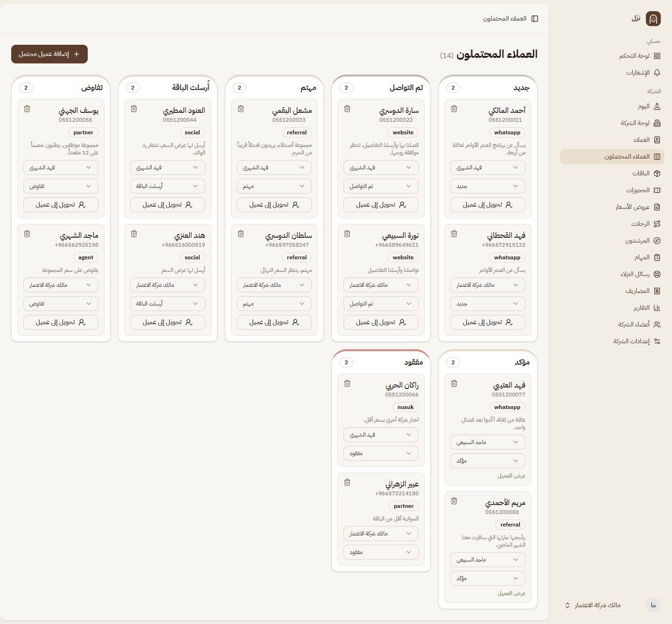
Task: Go to الباقات packages page
Action: tap(612, 173)
